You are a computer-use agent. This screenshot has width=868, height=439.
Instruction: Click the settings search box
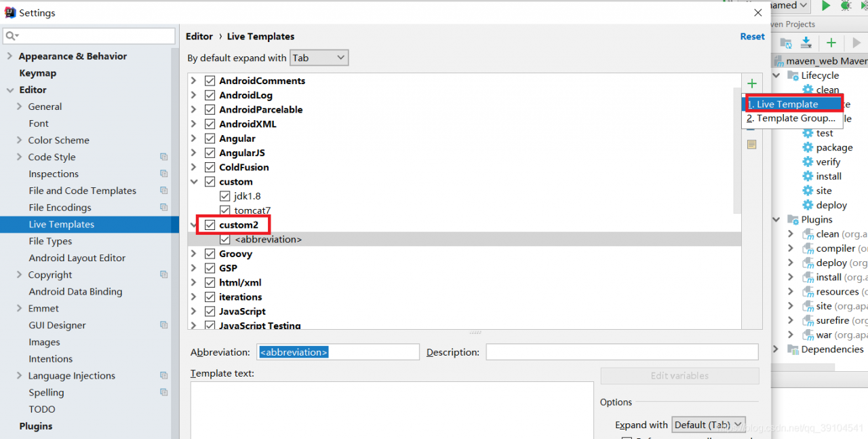click(x=89, y=36)
